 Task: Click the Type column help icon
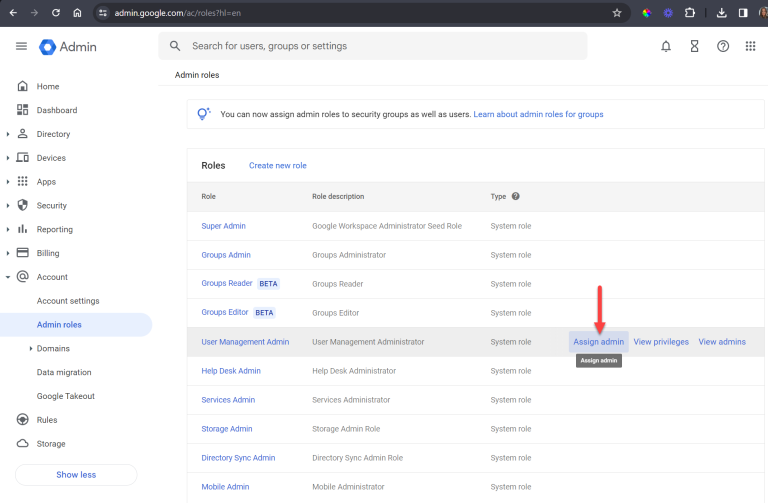[x=516, y=197]
